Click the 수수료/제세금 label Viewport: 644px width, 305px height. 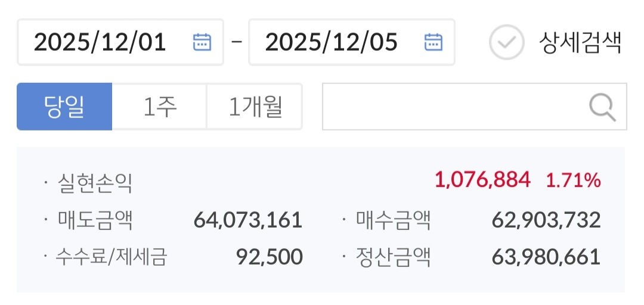(111, 258)
